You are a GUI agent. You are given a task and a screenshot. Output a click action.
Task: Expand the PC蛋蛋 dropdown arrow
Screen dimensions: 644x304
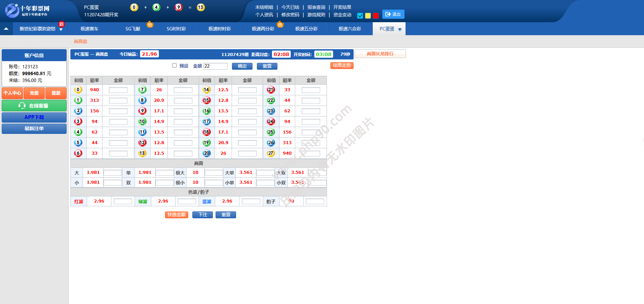(x=400, y=29)
